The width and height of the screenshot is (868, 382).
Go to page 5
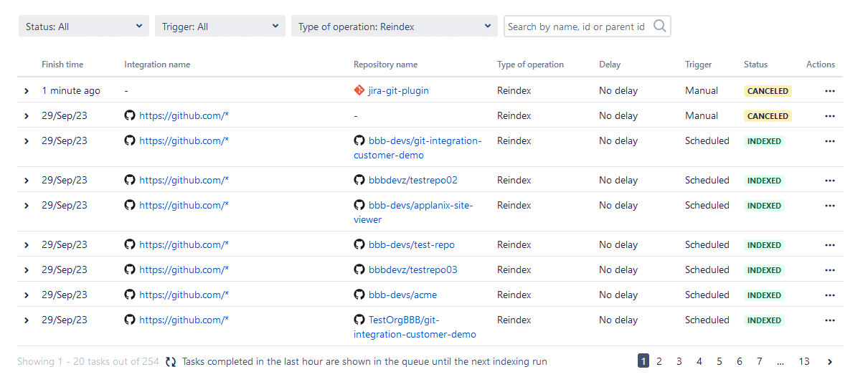pos(720,362)
